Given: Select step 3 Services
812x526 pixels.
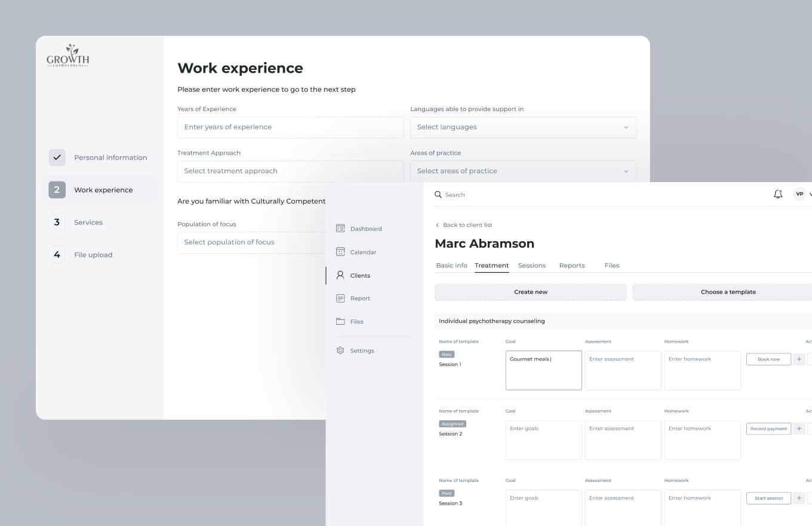Looking at the screenshot, I should 57,222.
